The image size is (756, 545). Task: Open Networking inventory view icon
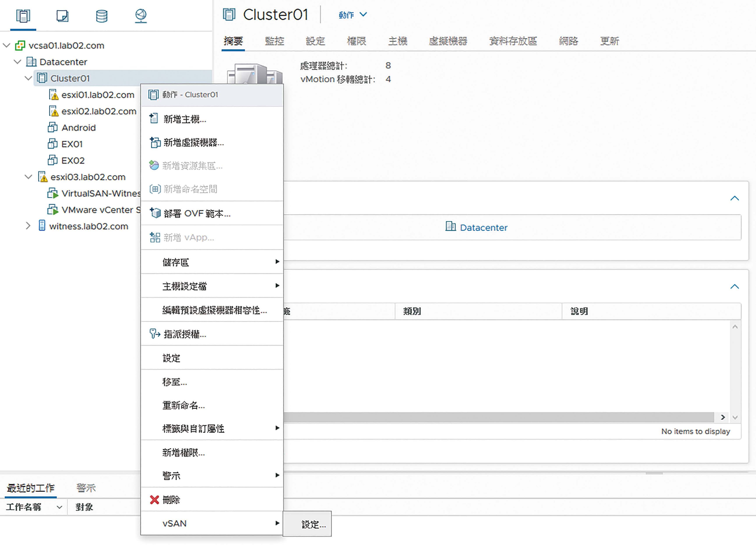coord(141,16)
